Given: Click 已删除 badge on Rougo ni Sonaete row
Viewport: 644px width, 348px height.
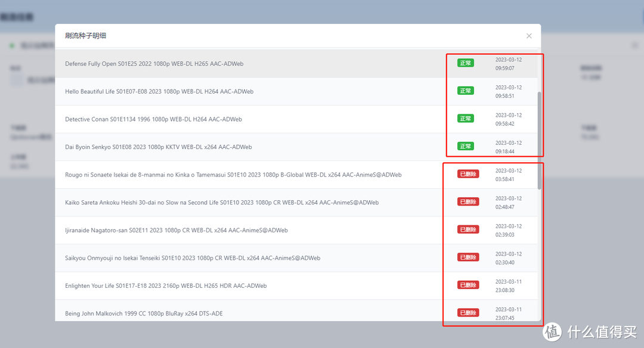Looking at the screenshot, I should pos(467,174).
